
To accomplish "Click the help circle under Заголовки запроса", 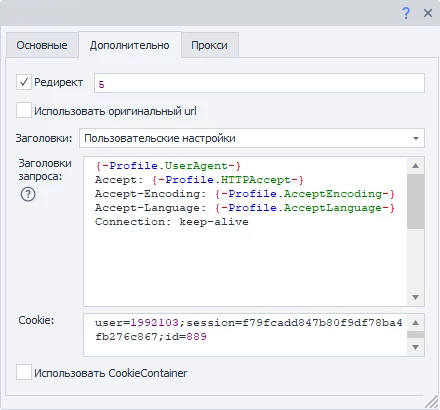I will pos(28,194).
